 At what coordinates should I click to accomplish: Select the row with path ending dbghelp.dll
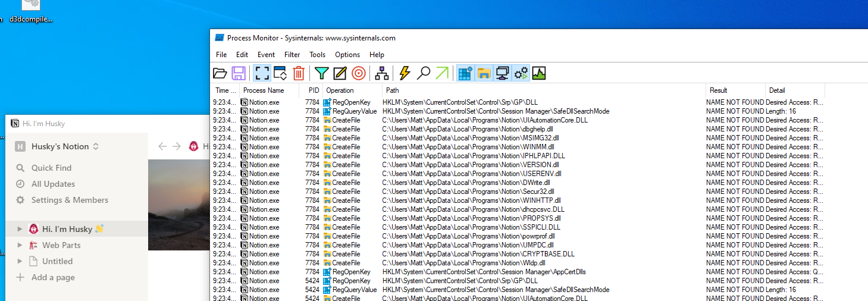click(x=518, y=129)
